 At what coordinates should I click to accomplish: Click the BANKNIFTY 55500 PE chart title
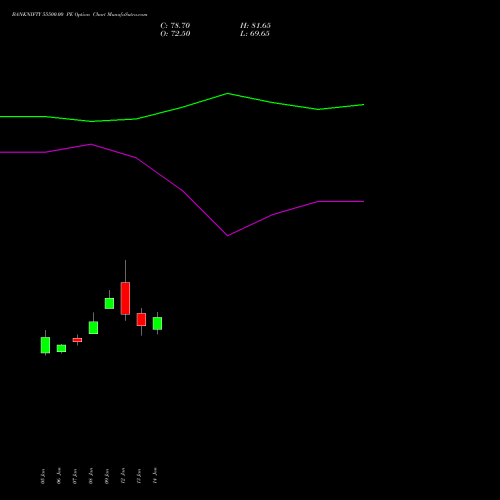pyautogui.click(x=79, y=15)
